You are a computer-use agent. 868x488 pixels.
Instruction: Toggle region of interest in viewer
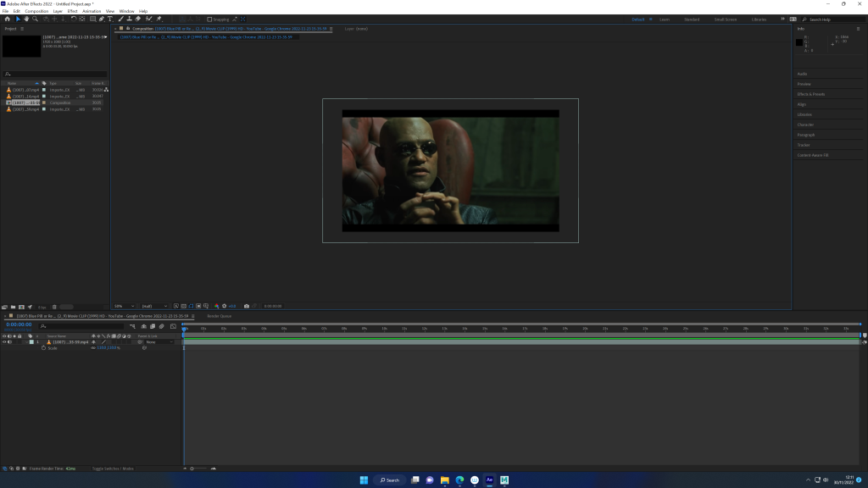pos(198,306)
